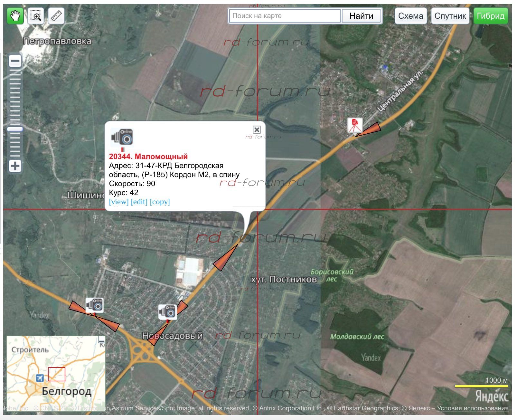Click the leftmost online camera marker

[x=94, y=305]
